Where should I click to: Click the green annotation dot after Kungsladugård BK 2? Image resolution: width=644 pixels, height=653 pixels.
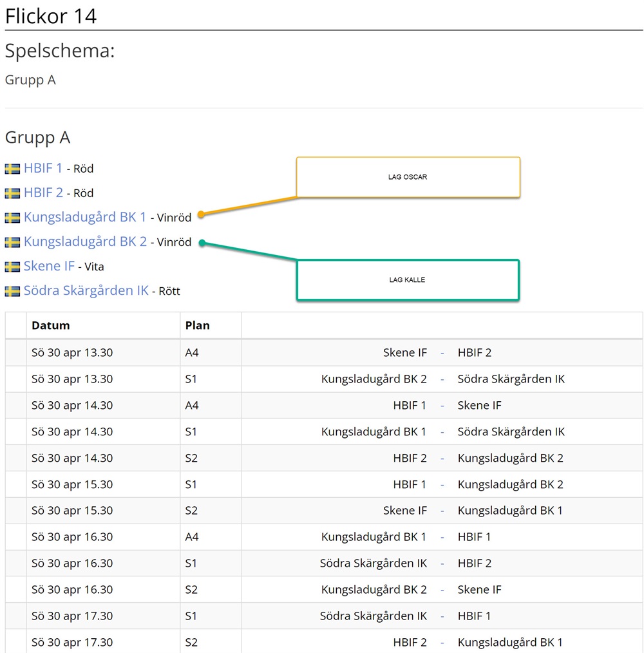click(202, 243)
